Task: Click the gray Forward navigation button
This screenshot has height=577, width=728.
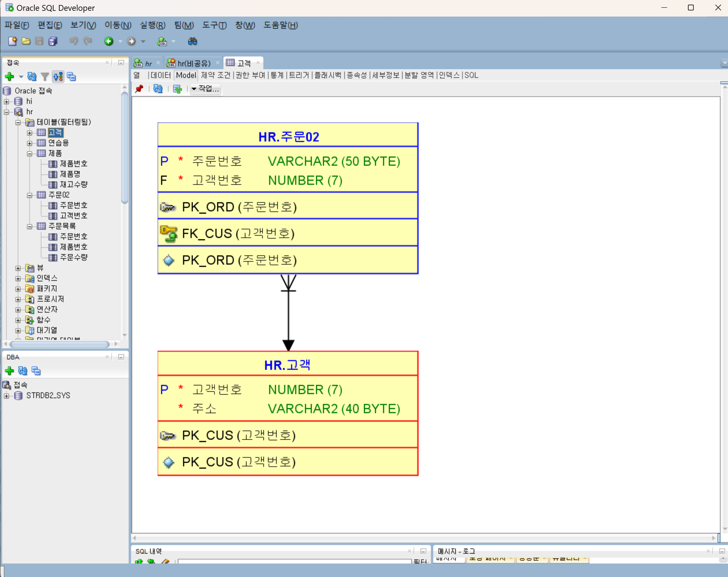Action: (131, 41)
